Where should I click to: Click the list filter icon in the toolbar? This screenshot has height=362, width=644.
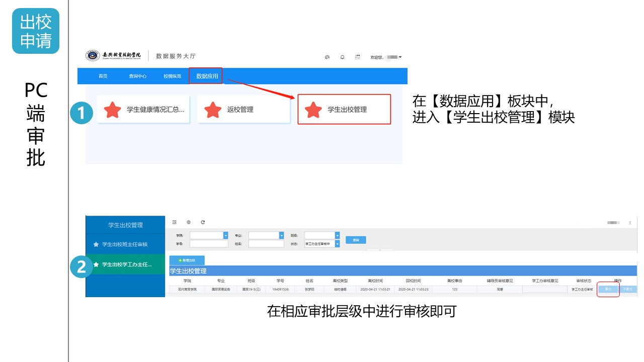[174, 222]
